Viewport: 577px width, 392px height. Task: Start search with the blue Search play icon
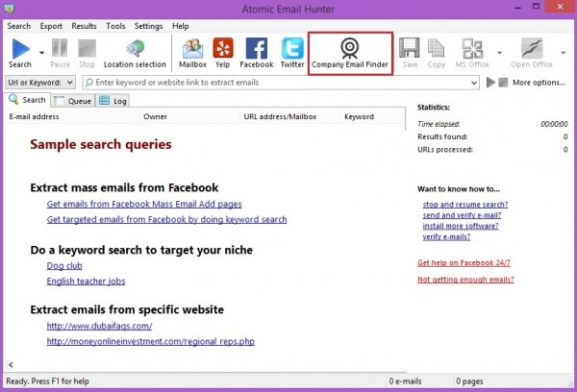click(x=20, y=49)
